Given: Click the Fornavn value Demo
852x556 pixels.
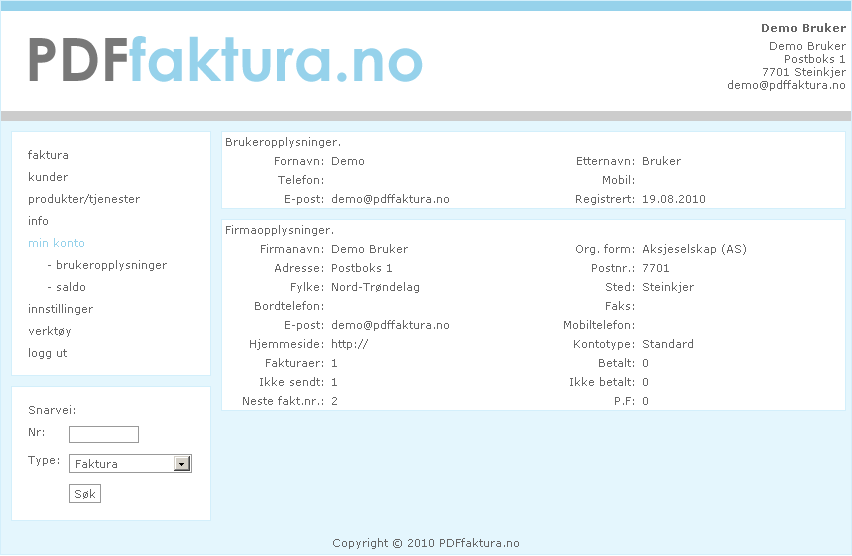Looking at the screenshot, I should click(348, 161).
